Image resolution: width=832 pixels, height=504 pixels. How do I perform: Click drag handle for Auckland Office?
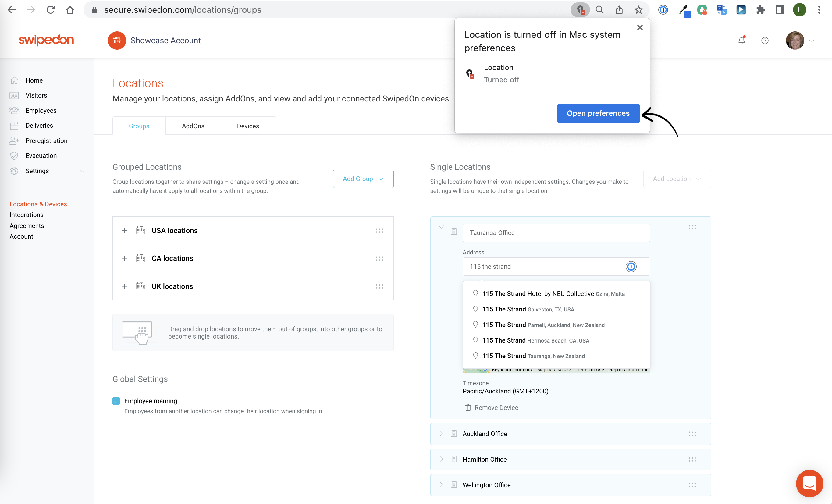pyautogui.click(x=692, y=434)
